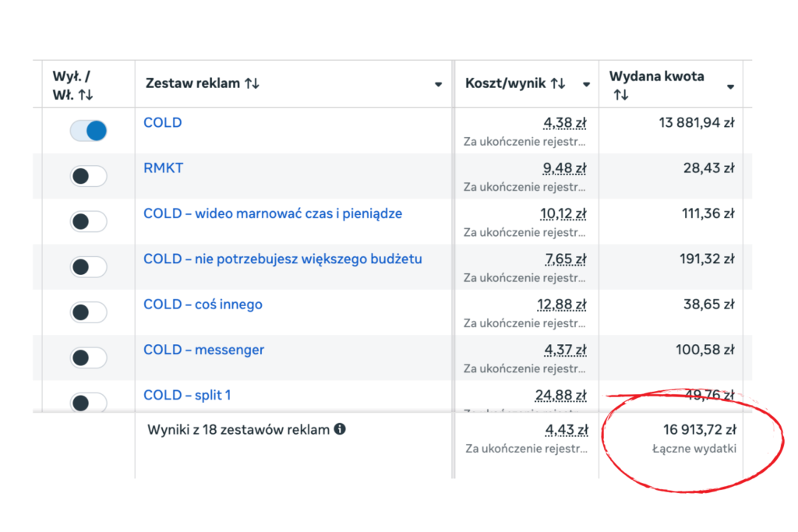
Task: Open Koszt/wynik column dropdown arrow
Action: click(x=586, y=85)
